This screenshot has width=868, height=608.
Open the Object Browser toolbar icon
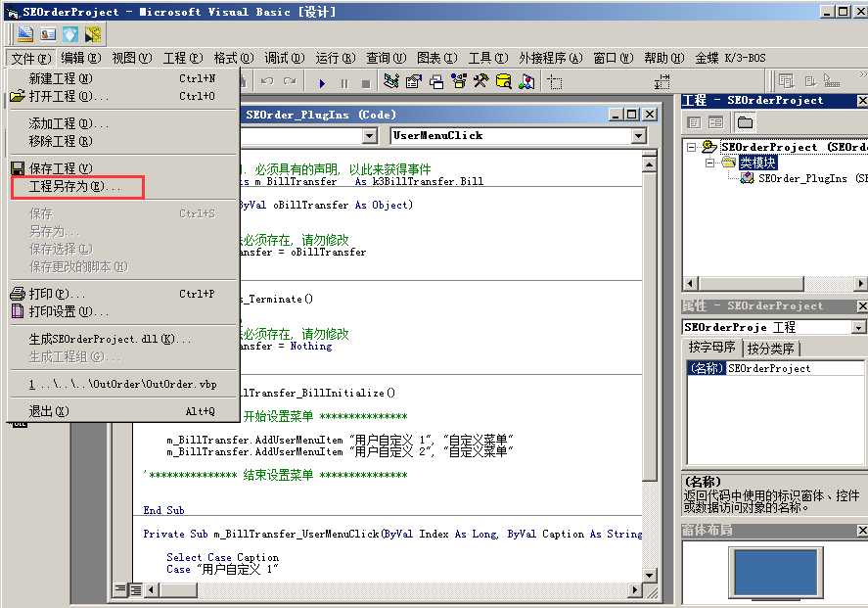pyautogui.click(x=458, y=82)
